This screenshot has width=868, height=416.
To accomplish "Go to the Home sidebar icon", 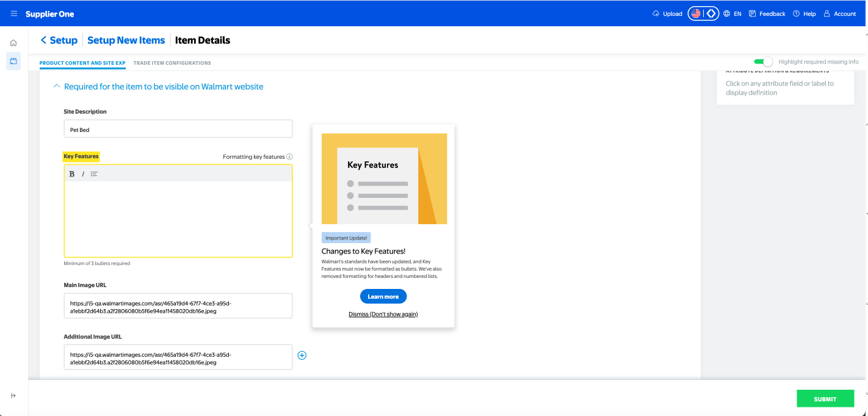I will point(13,43).
